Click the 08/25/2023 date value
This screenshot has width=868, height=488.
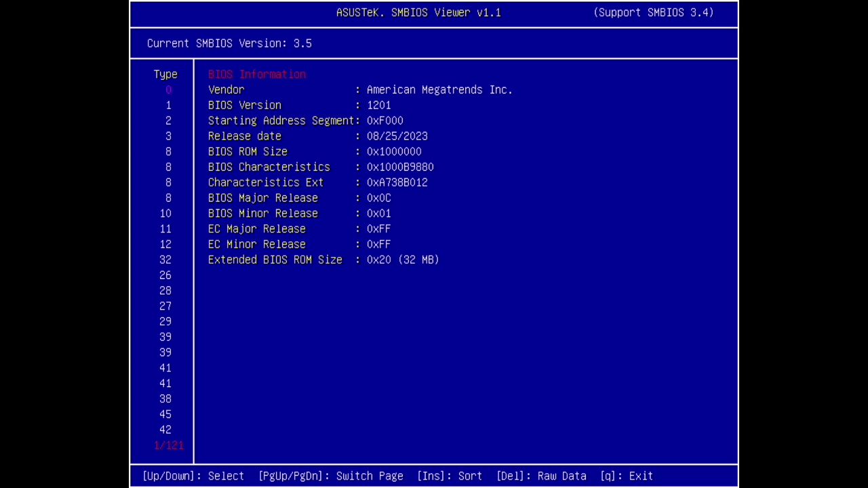click(x=397, y=136)
